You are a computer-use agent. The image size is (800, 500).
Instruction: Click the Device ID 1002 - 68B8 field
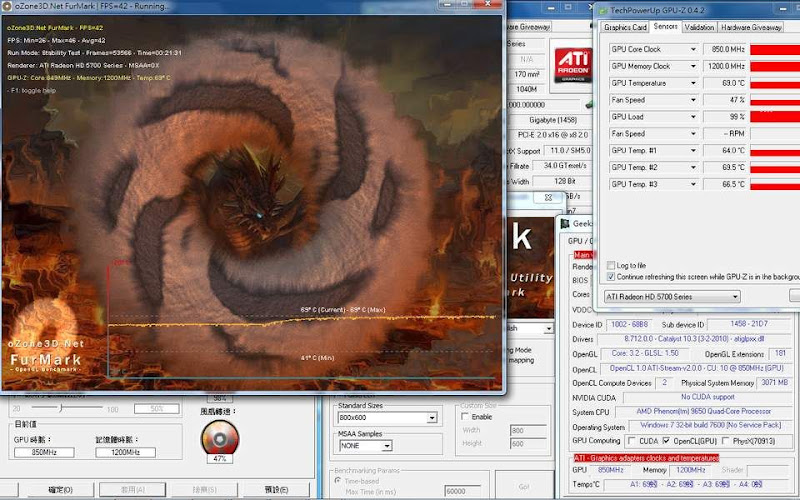point(630,324)
